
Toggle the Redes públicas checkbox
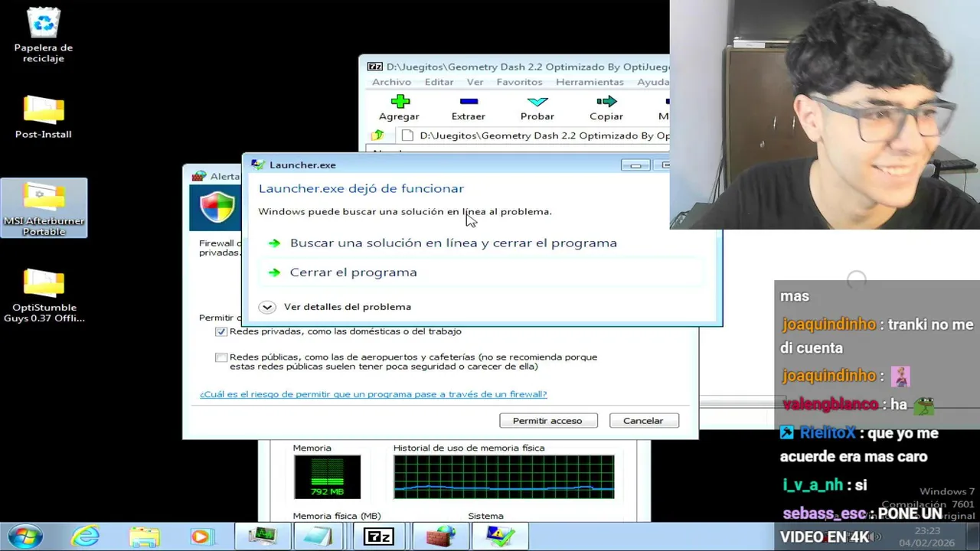(221, 357)
